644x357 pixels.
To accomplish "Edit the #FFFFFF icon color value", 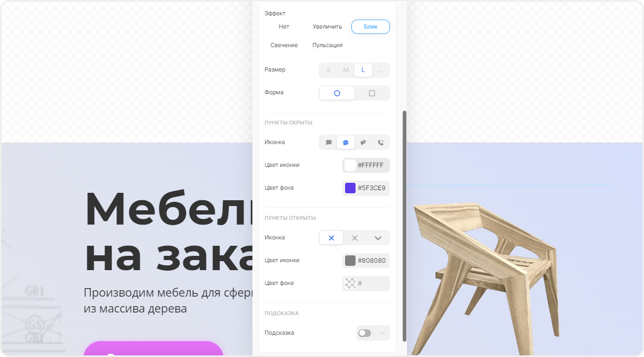I will pos(371,165).
